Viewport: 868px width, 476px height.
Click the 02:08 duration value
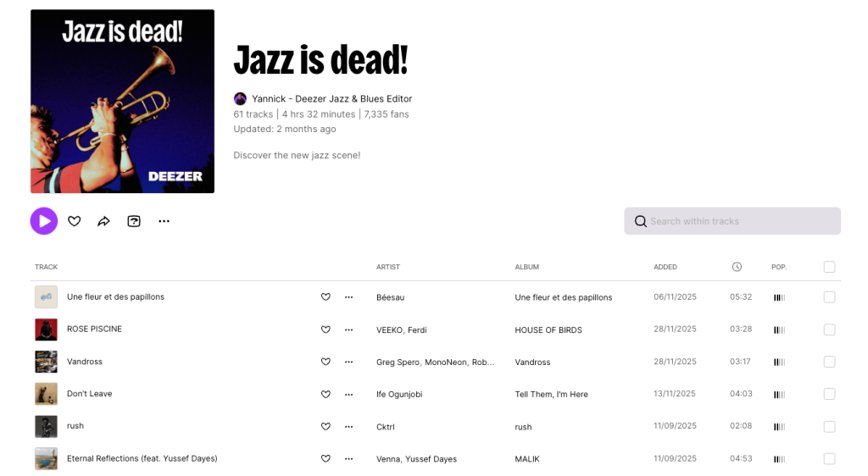click(x=741, y=426)
